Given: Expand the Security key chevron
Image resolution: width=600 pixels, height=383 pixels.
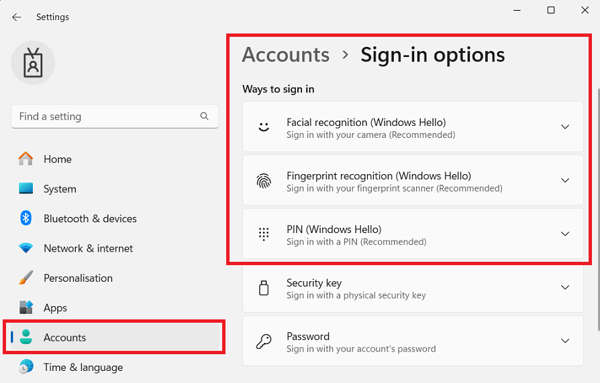Looking at the screenshot, I should [x=565, y=287].
